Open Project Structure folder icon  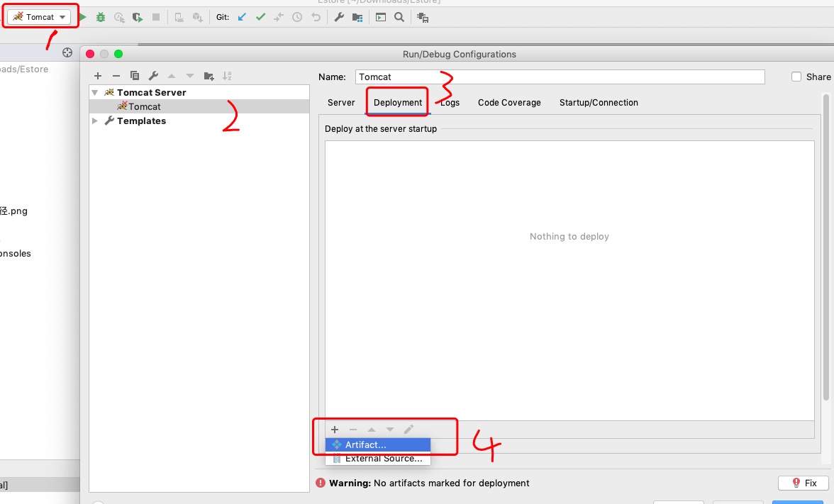[357, 17]
